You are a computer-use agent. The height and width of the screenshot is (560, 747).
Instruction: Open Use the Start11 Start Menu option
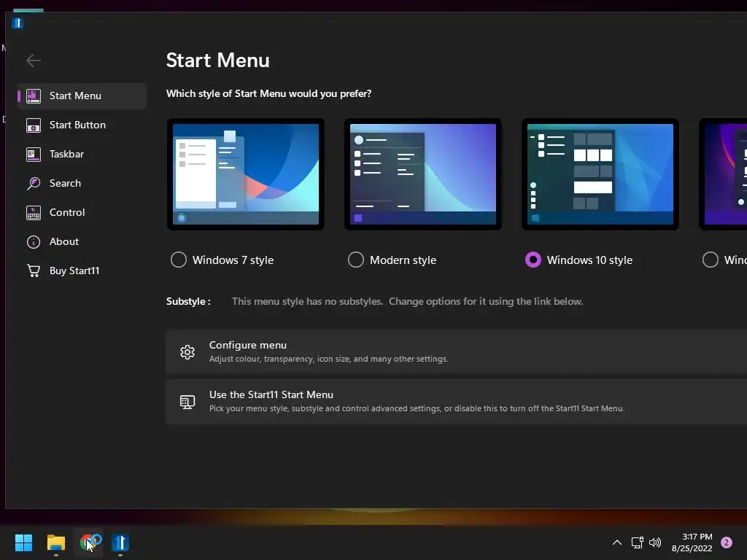tap(456, 402)
